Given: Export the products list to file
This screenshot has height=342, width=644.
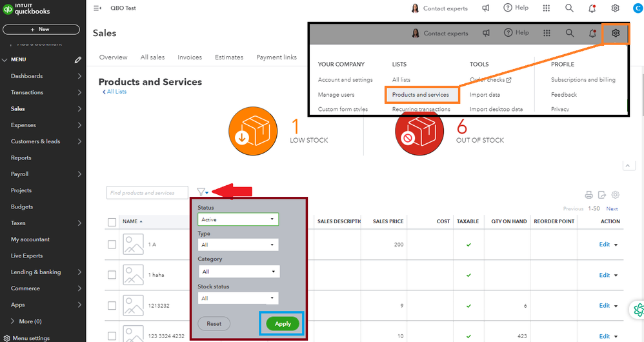Looking at the screenshot, I should (602, 195).
